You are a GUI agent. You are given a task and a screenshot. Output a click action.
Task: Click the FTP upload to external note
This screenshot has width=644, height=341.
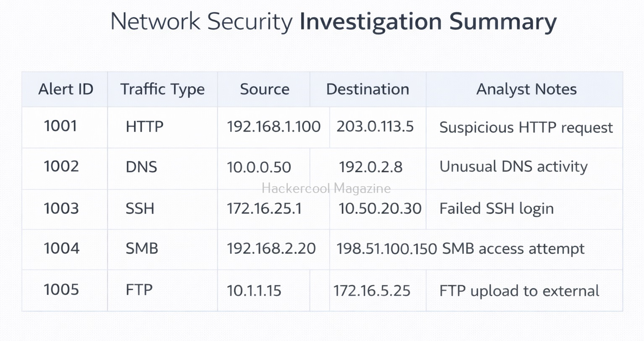click(x=519, y=291)
